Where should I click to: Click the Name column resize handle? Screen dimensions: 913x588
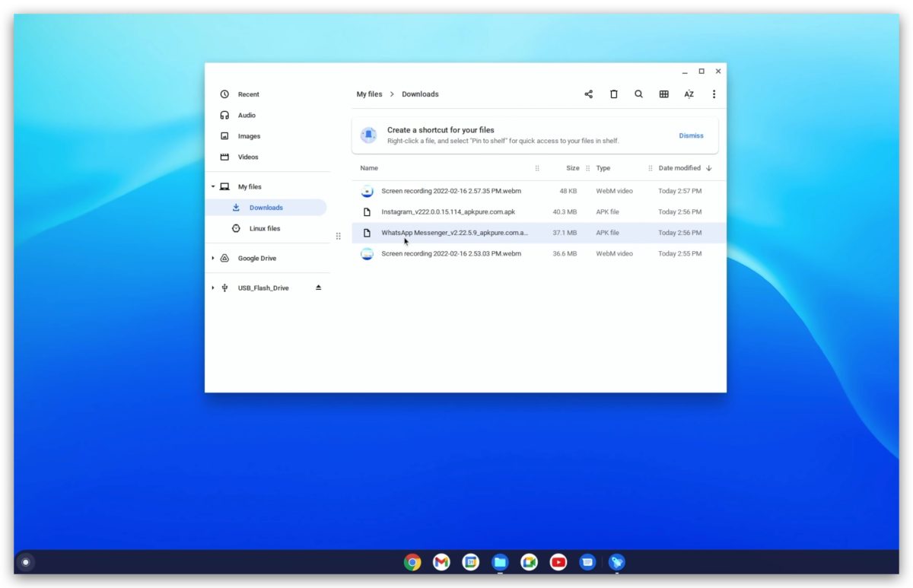tap(537, 168)
